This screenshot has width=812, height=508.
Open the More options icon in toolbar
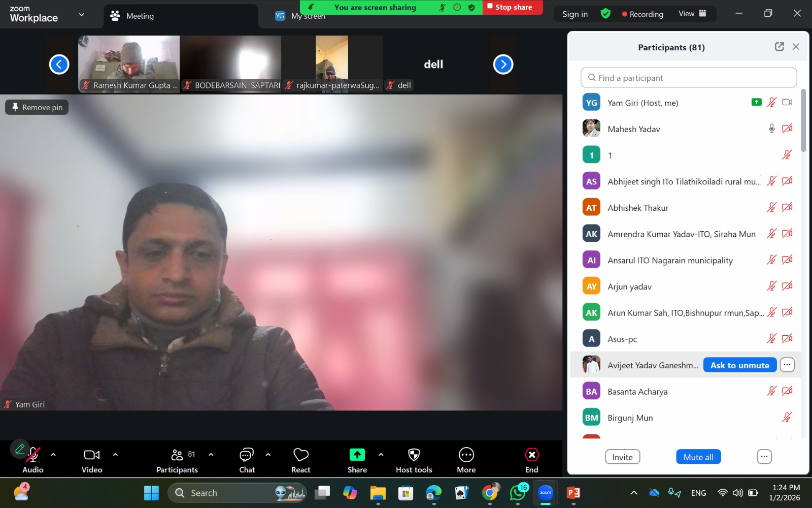point(466,455)
